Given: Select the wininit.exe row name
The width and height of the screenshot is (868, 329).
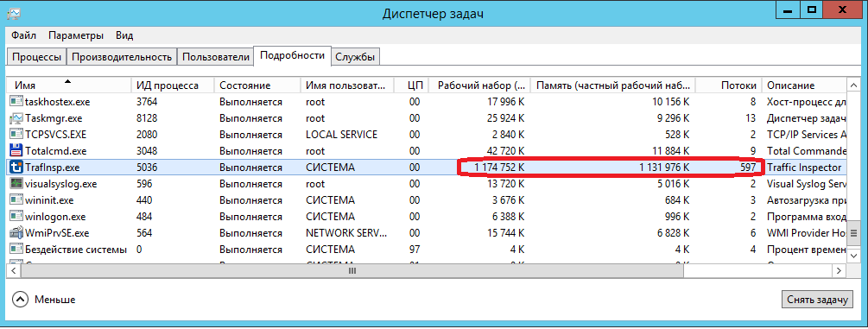Looking at the screenshot, I should [x=49, y=200].
